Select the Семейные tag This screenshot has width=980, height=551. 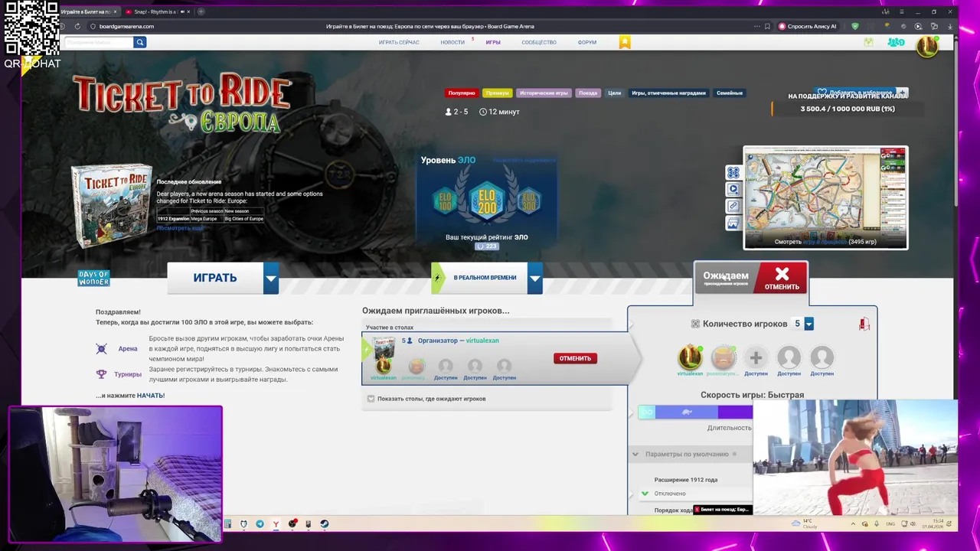(730, 93)
